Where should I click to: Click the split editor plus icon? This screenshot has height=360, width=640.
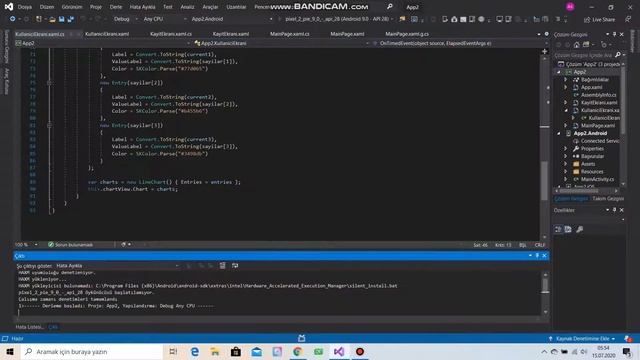coord(544,51)
